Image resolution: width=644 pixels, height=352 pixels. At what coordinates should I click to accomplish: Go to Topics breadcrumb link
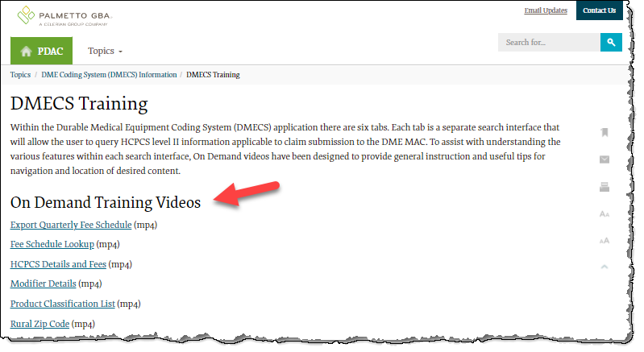coord(20,75)
